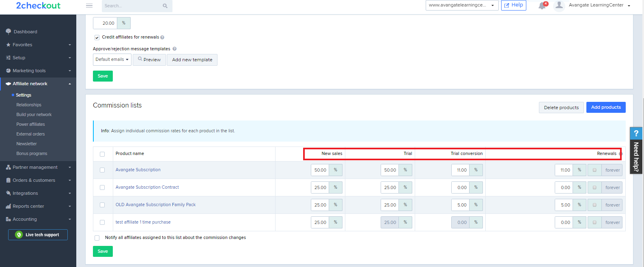Click the user avatar icon

pos(559,5)
